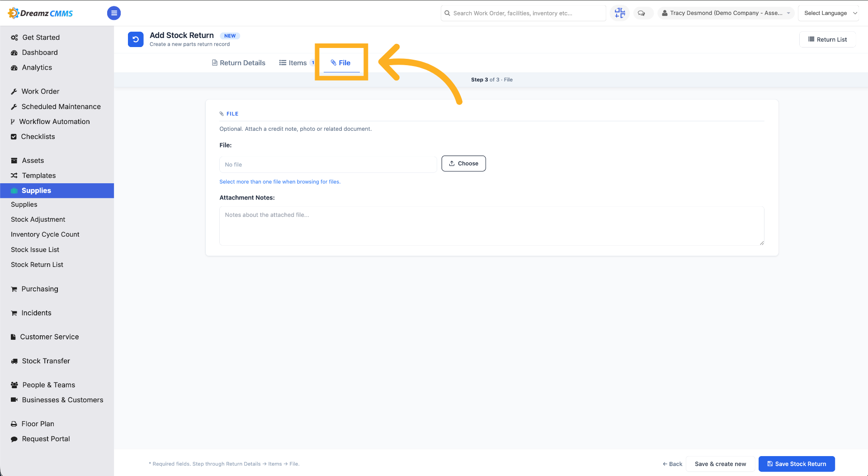Go Back to the previous step
The width and height of the screenshot is (868, 476).
pos(672,464)
